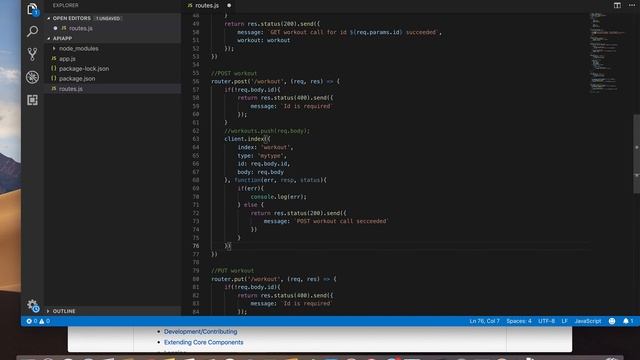Image resolution: width=640 pixels, height=360 pixels.
Task: Open package-lock.json in the file tree
Action: (x=84, y=69)
